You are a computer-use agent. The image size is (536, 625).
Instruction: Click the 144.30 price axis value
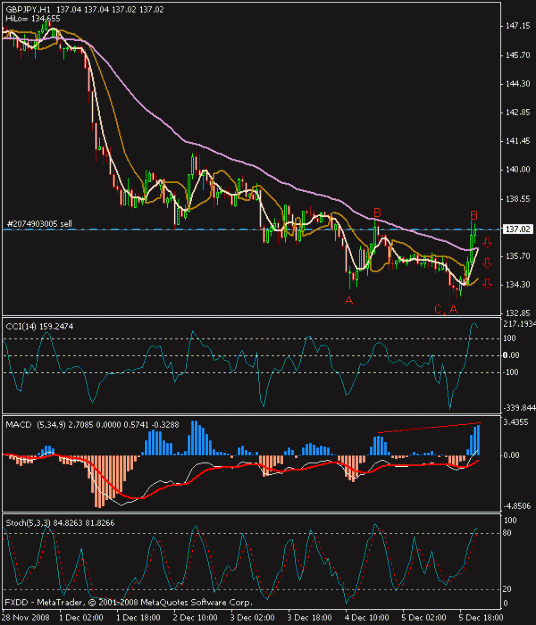(518, 84)
